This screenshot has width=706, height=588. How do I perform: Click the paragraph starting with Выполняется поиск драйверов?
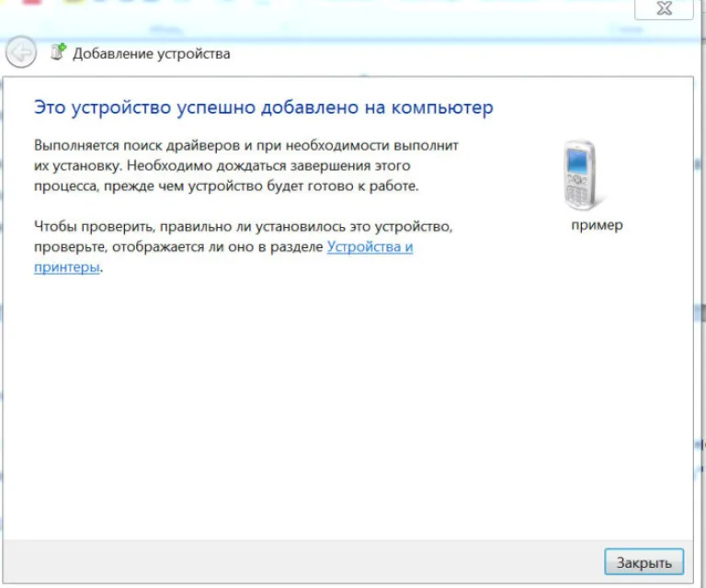pyautogui.click(x=246, y=165)
